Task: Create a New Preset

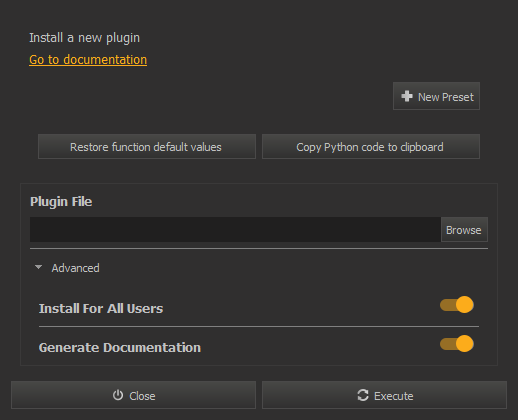Action: [x=436, y=96]
